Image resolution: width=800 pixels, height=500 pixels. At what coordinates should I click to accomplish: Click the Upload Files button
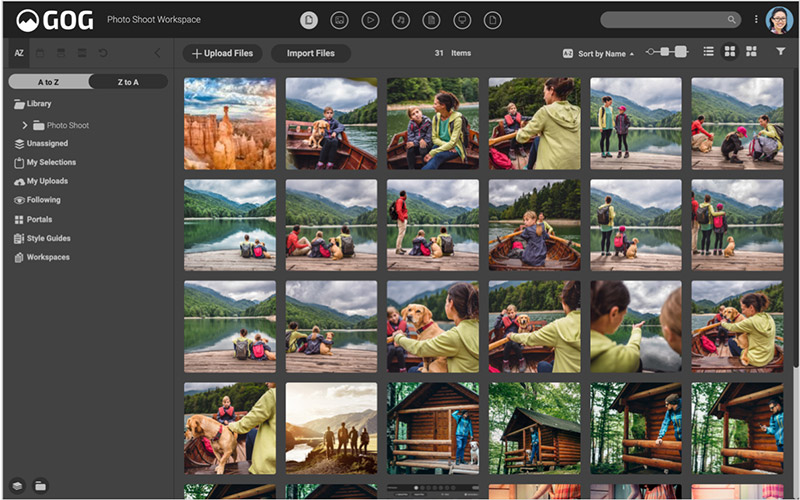coord(222,53)
